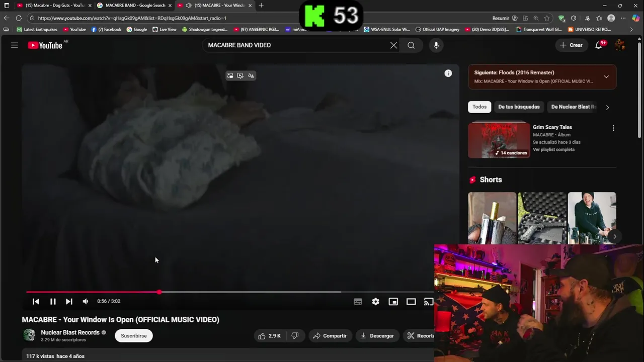The image size is (644, 362).
Task: Start voice search with the microphone
Action: coord(436,45)
